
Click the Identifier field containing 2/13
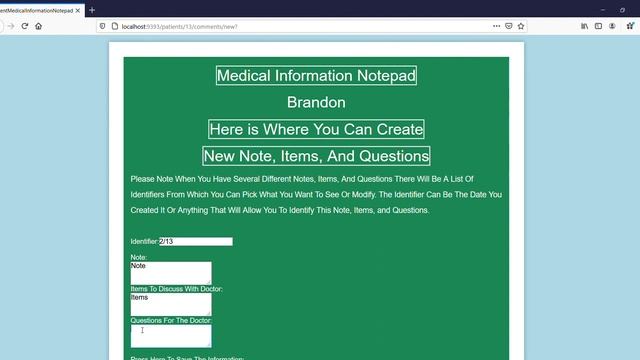pos(196,242)
